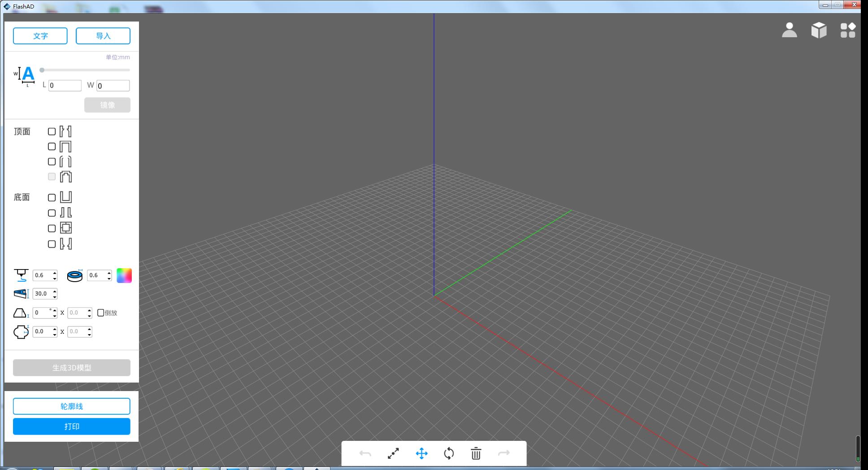Screen dimensions: 868x470
Task: Click the 文字 (text) button
Action: tap(40, 36)
